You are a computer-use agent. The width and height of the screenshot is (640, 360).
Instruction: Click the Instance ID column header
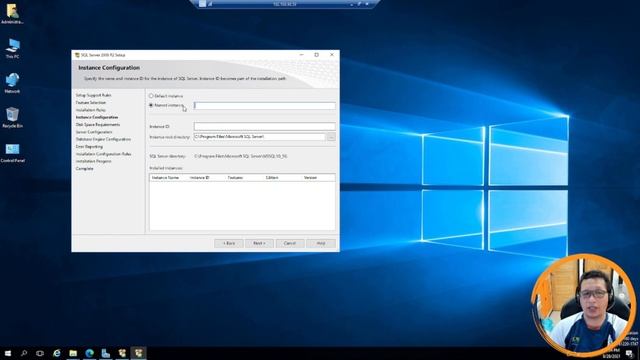pos(207,178)
